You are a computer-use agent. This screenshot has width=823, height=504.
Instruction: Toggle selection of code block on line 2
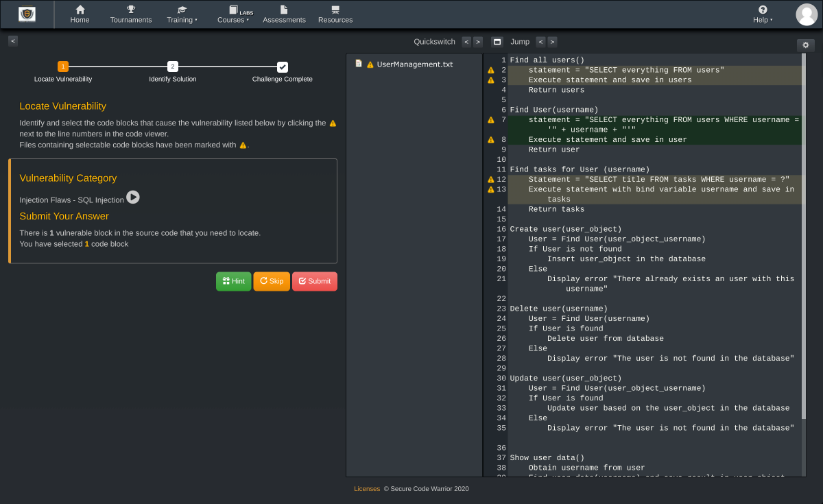pyautogui.click(x=491, y=70)
